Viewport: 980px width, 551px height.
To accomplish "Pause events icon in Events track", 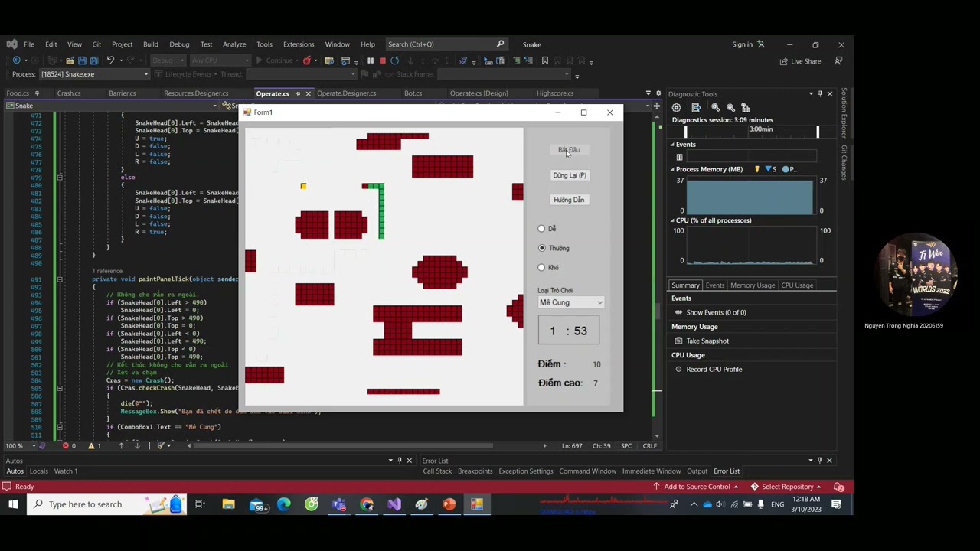I will (679, 157).
